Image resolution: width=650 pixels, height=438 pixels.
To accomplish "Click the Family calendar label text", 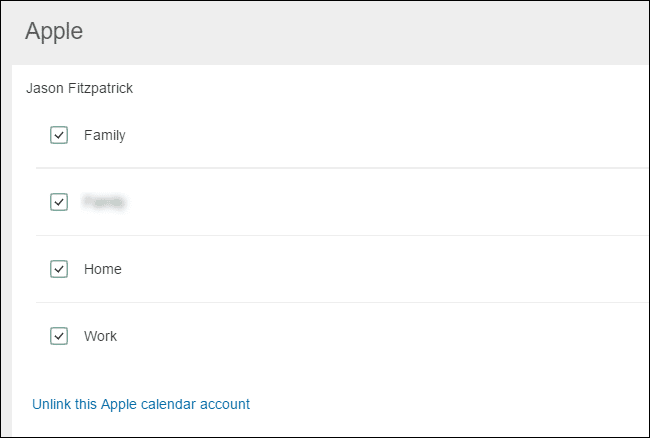I will click(104, 135).
